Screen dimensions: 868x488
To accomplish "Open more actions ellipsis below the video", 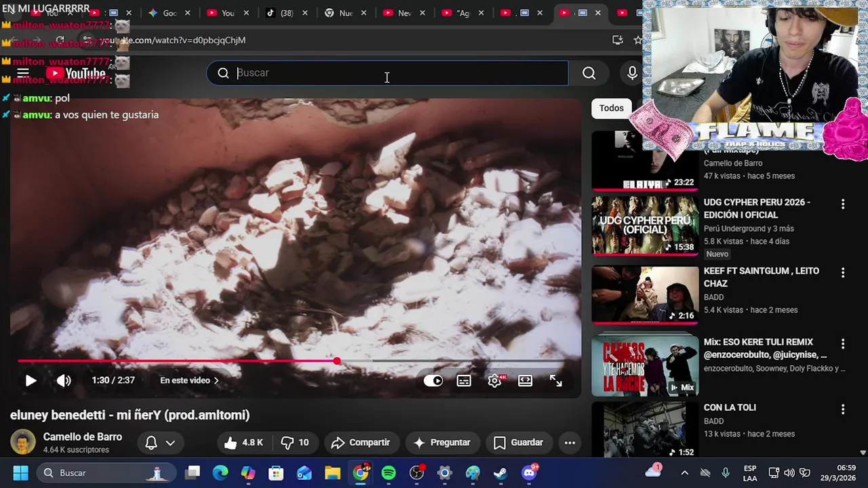I will 570,443.
